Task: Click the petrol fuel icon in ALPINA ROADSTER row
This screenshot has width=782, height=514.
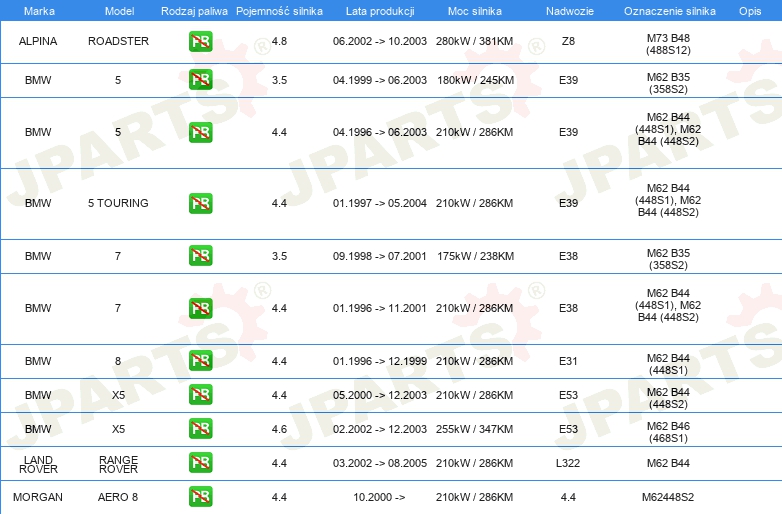Action: click(200, 41)
